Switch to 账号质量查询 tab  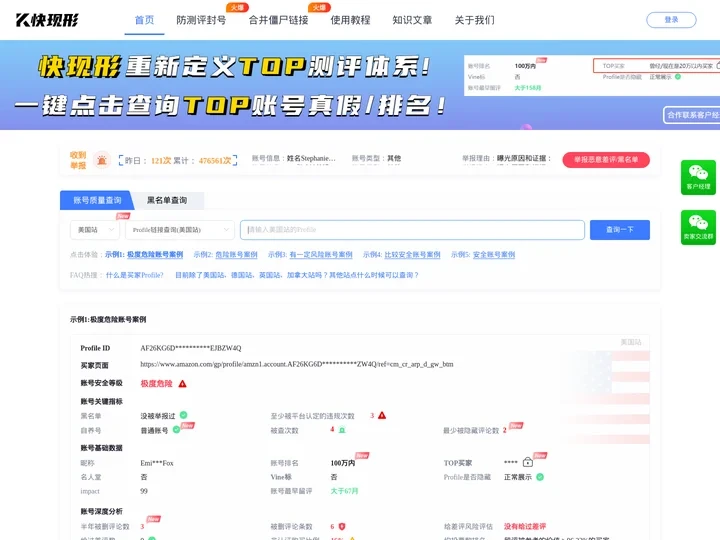97,200
